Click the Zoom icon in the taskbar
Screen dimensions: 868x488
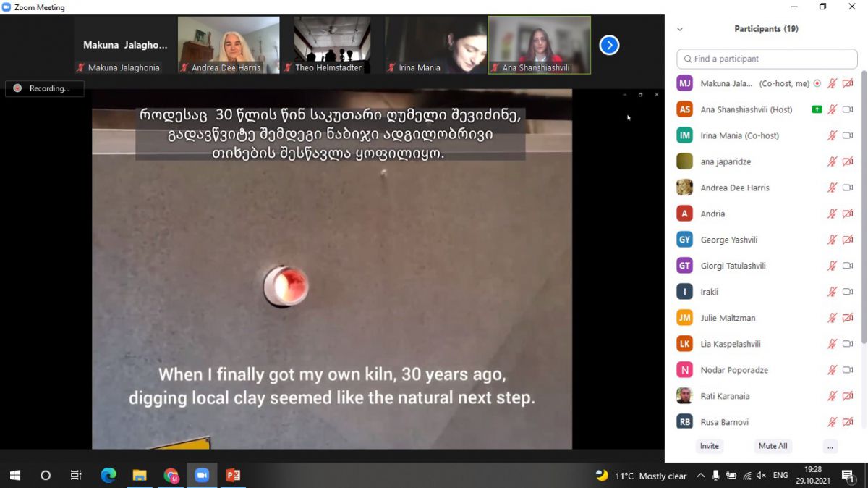[202, 475]
